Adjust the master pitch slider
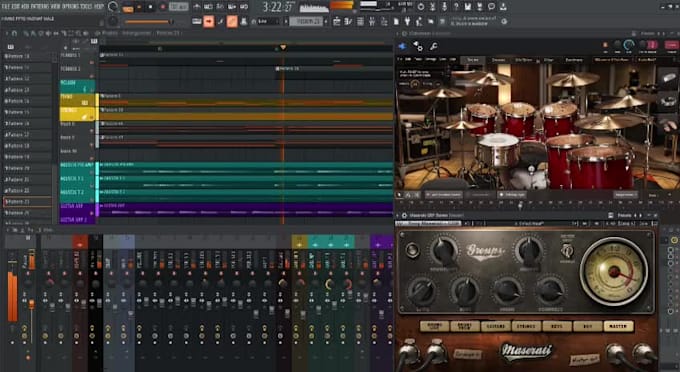The width and height of the screenshot is (680, 372). click(150, 22)
